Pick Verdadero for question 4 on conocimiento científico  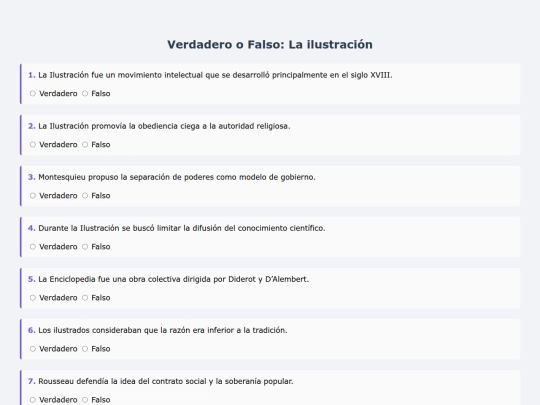click(33, 247)
